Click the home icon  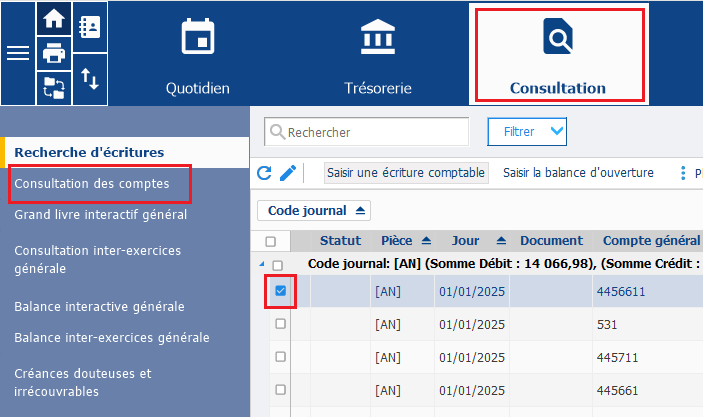(53, 19)
